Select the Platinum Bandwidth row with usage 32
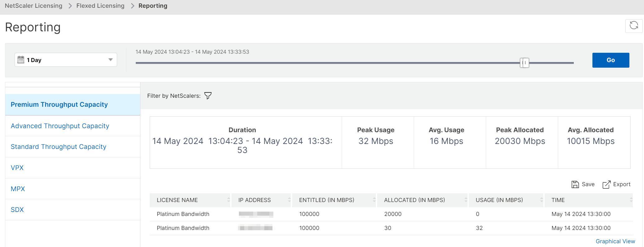 point(391,228)
